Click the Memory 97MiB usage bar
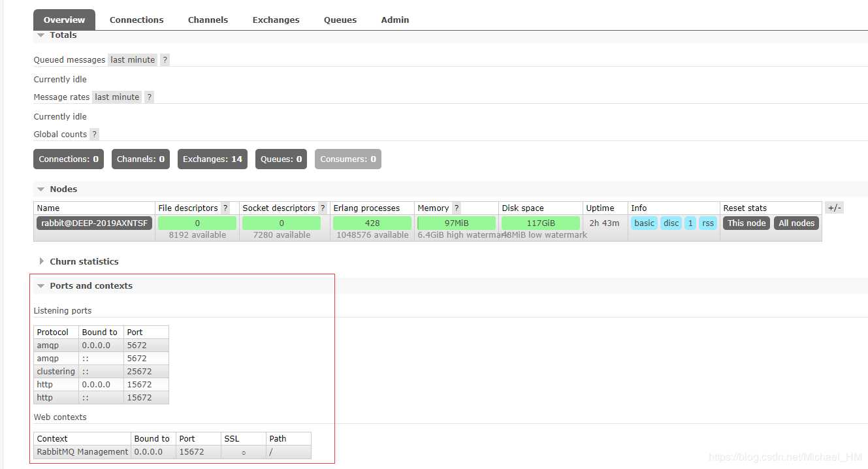 (457, 223)
